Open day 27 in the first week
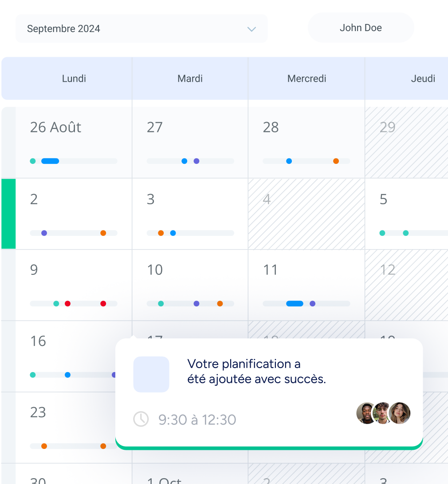Image resolution: width=448 pixels, height=484 pixels. pos(190,143)
